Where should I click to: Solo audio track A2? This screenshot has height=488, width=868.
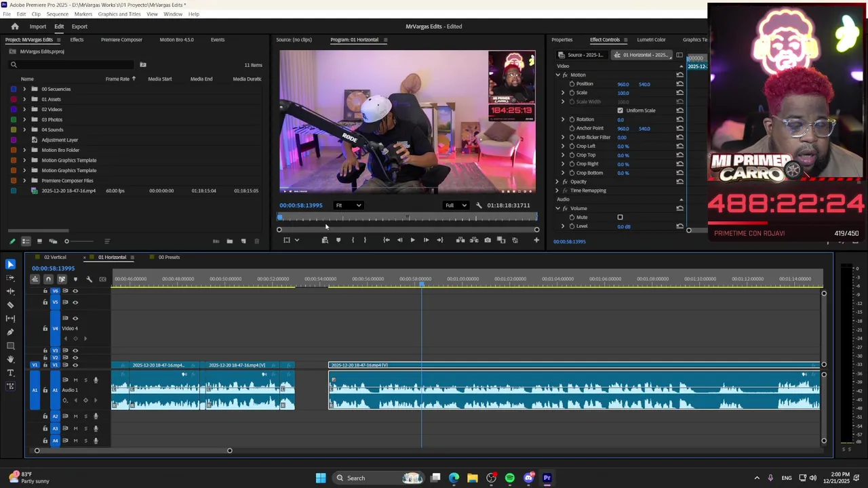pos(85,416)
